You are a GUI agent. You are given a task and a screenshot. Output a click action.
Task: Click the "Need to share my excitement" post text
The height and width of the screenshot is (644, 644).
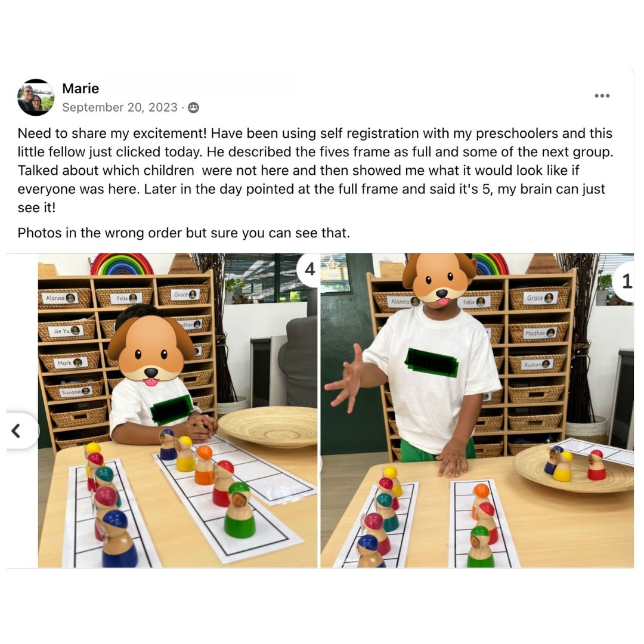click(x=315, y=170)
